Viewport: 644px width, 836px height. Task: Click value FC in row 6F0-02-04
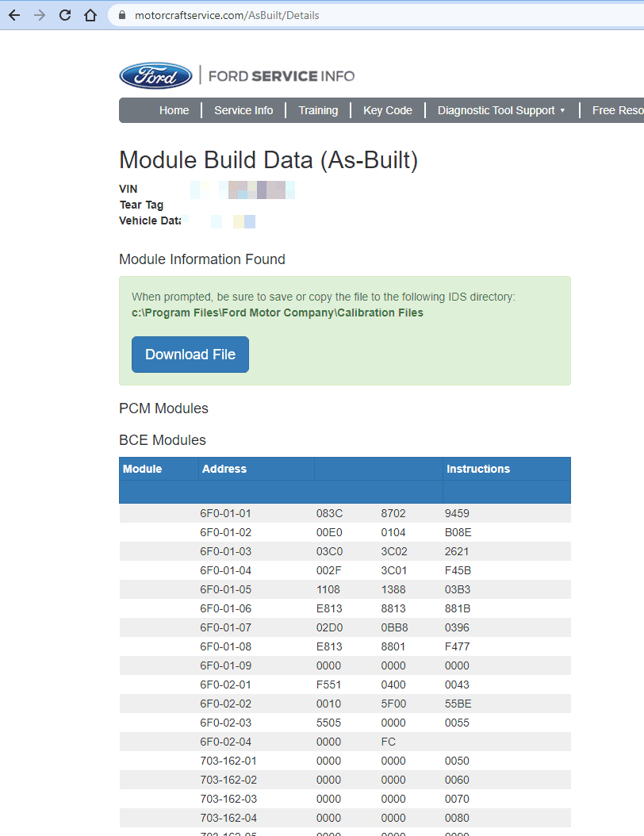coord(388,742)
